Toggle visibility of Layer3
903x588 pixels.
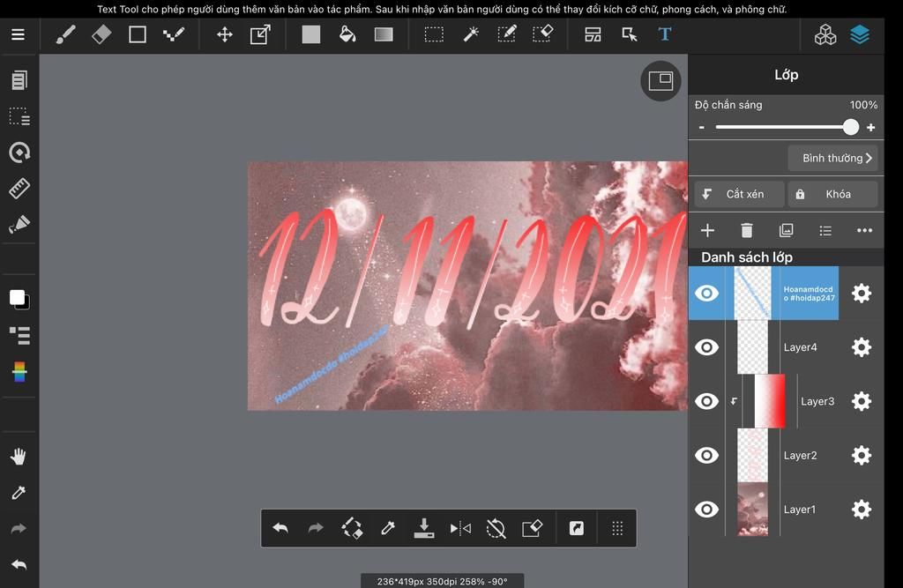pos(706,401)
